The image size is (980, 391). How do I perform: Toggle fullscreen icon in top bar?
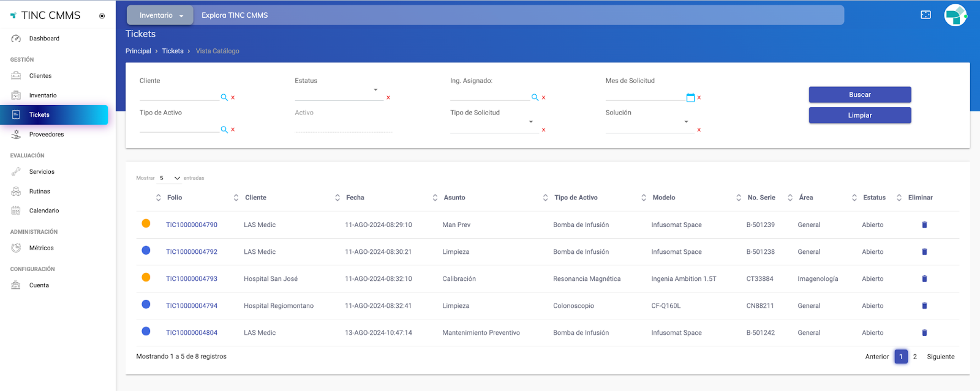pos(925,15)
